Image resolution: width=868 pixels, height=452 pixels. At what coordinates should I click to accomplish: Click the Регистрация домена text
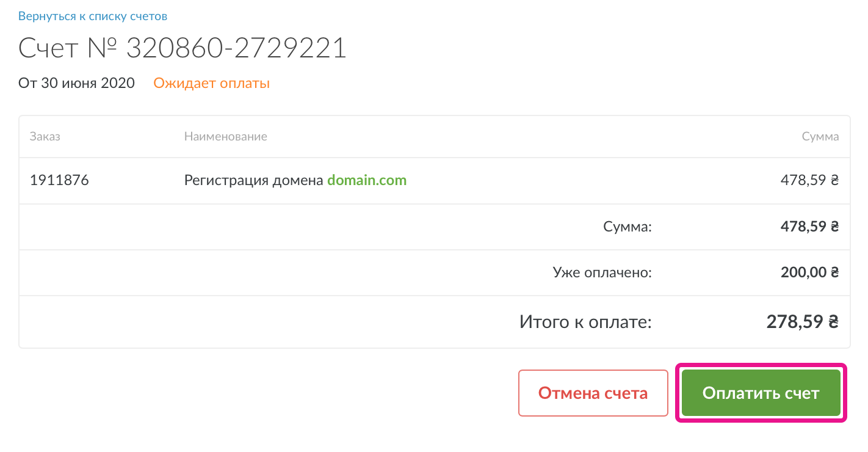254,180
